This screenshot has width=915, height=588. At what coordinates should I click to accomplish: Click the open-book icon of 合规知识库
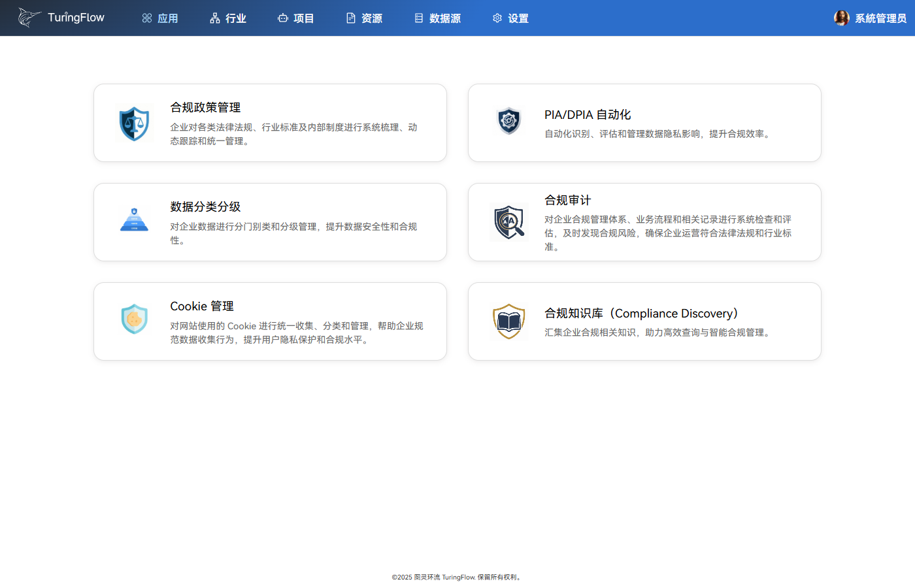point(509,321)
